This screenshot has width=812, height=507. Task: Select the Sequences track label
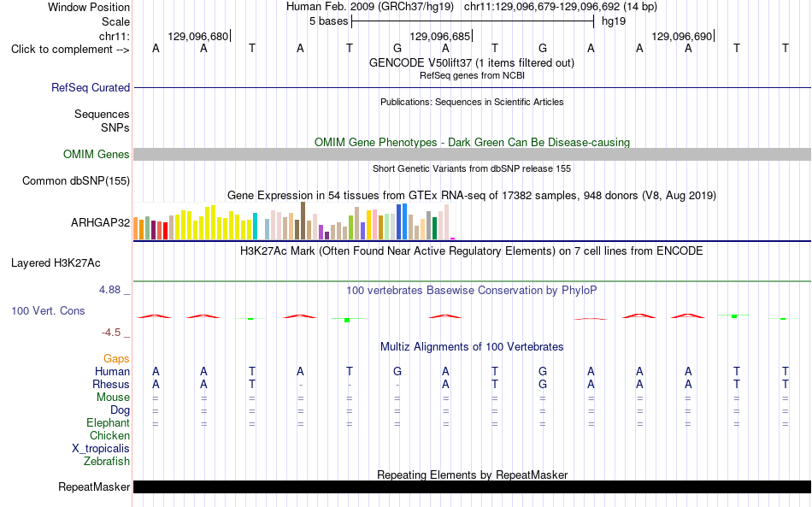102,114
